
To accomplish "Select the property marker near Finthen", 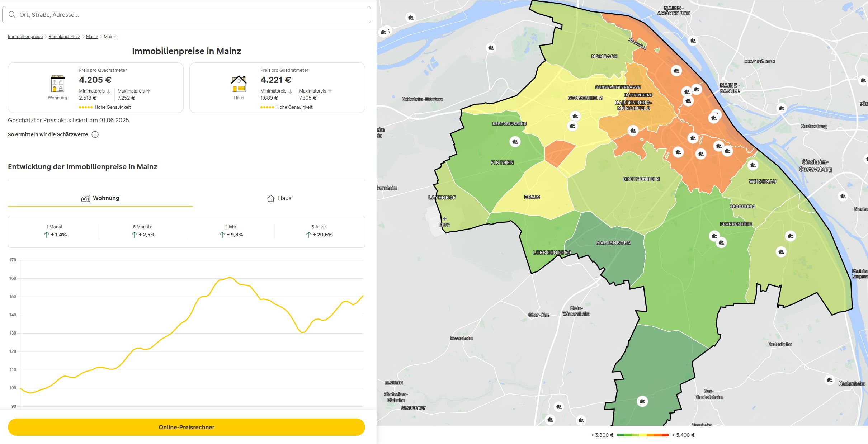I will click(515, 142).
